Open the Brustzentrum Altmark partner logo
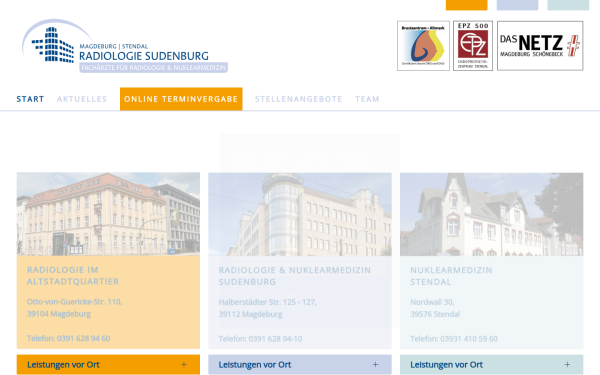This screenshot has width=600, height=375. [x=423, y=46]
